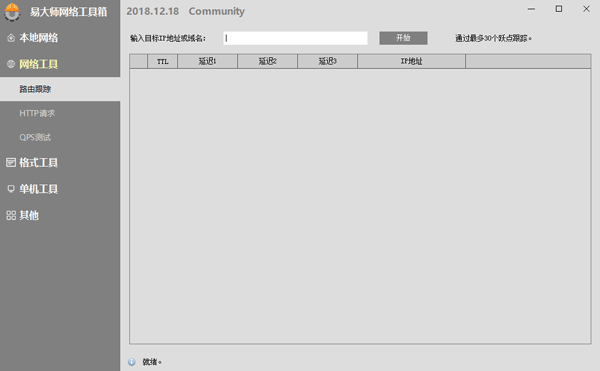Maximize the application window
This screenshot has height=371, width=600.
click(x=559, y=9)
